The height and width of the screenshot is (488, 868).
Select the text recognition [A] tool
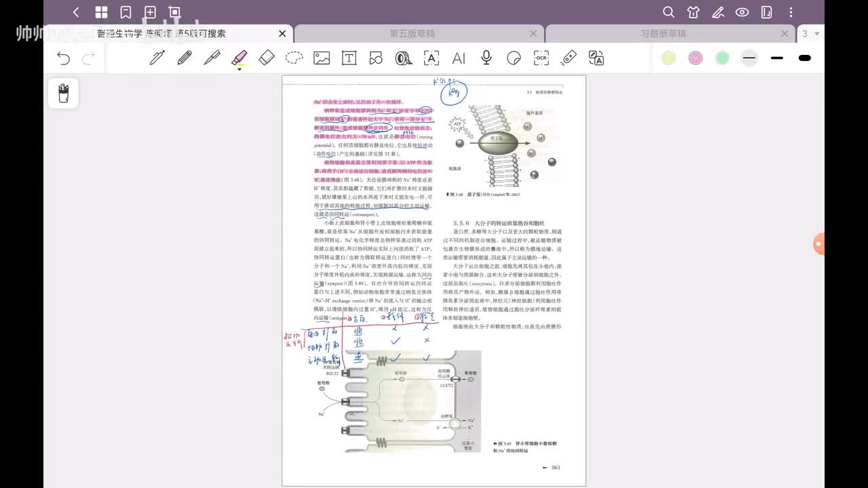point(431,58)
